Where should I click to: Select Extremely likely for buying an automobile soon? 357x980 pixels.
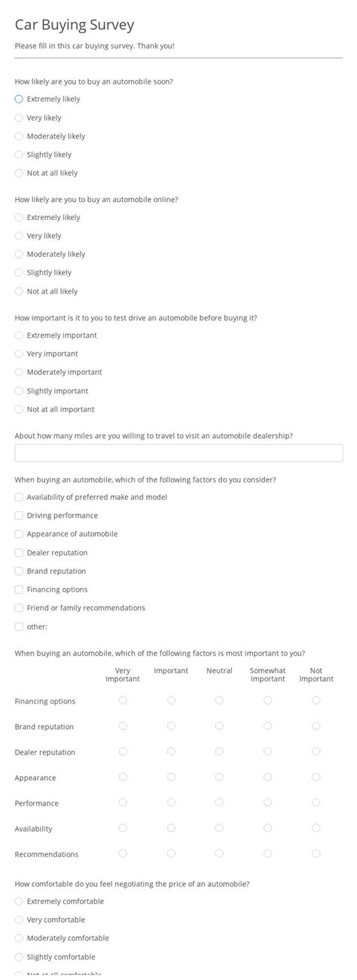tap(19, 99)
